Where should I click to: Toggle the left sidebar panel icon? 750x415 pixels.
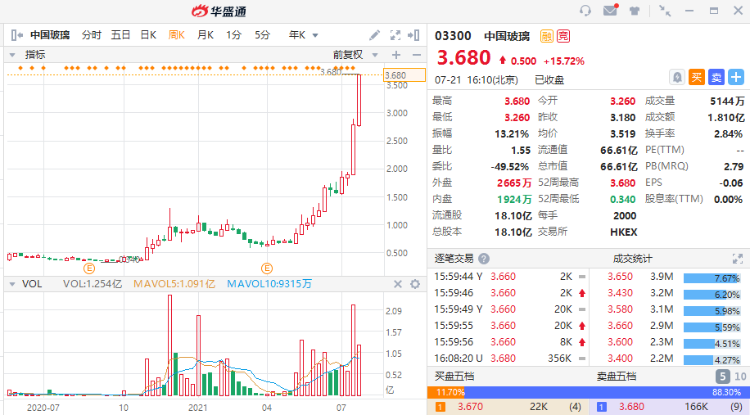[17, 35]
